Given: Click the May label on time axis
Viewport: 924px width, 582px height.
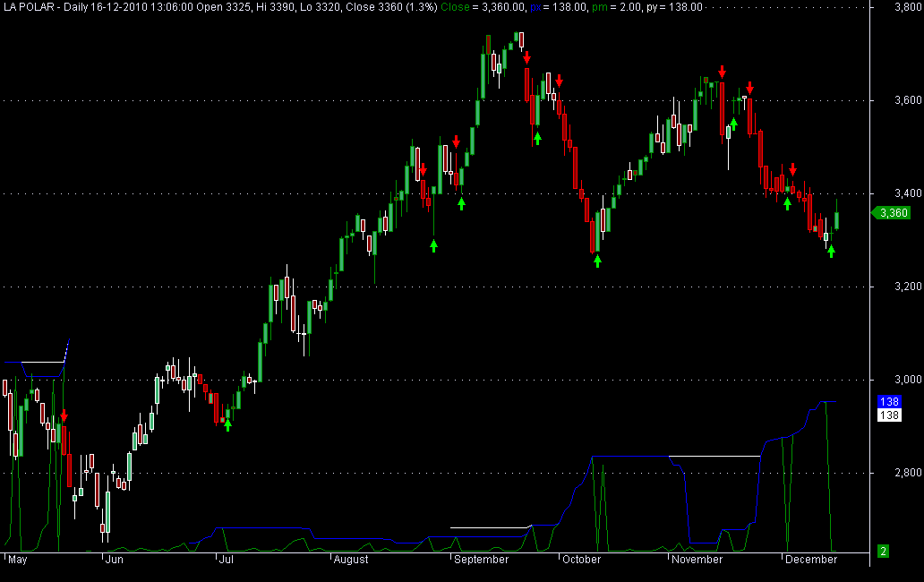Looking at the screenshot, I should point(18,560).
